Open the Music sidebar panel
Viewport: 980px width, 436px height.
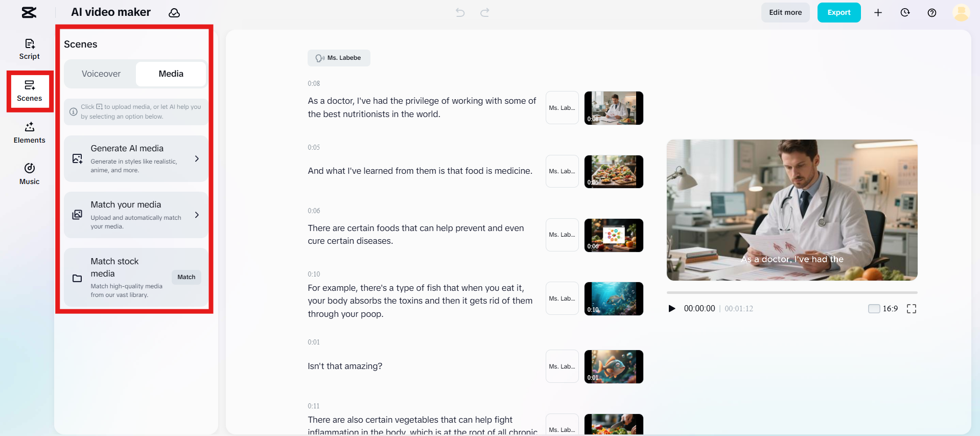[x=29, y=174]
